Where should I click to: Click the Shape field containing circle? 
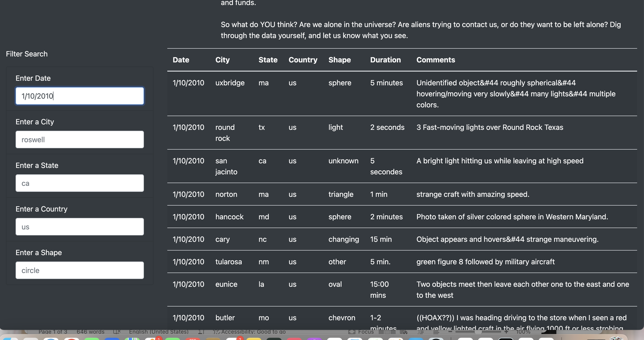(x=79, y=270)
